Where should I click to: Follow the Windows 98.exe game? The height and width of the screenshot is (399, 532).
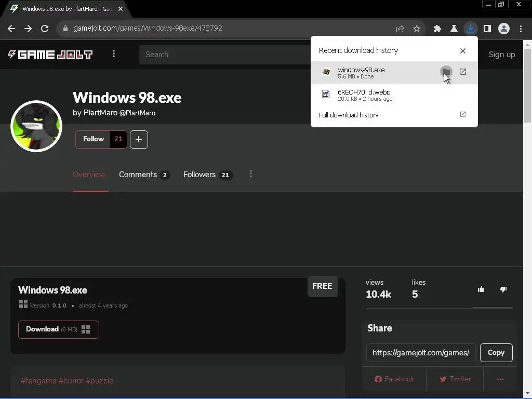[94, 139]
